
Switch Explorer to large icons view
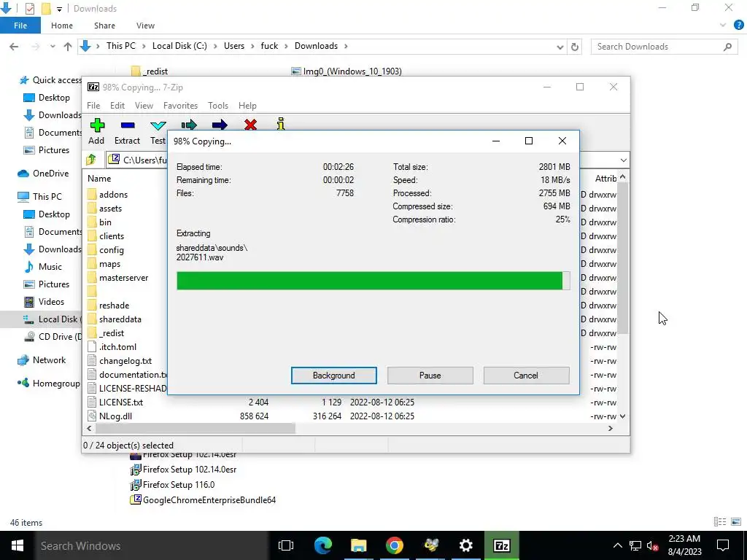[736, 522]
